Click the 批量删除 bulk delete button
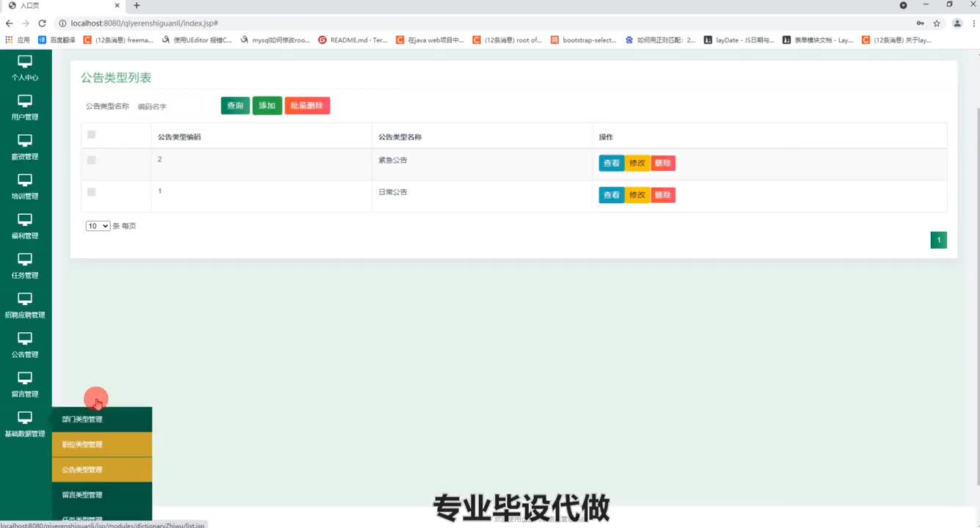This screenshot has width=980, height=528. (x=307, y=106)
